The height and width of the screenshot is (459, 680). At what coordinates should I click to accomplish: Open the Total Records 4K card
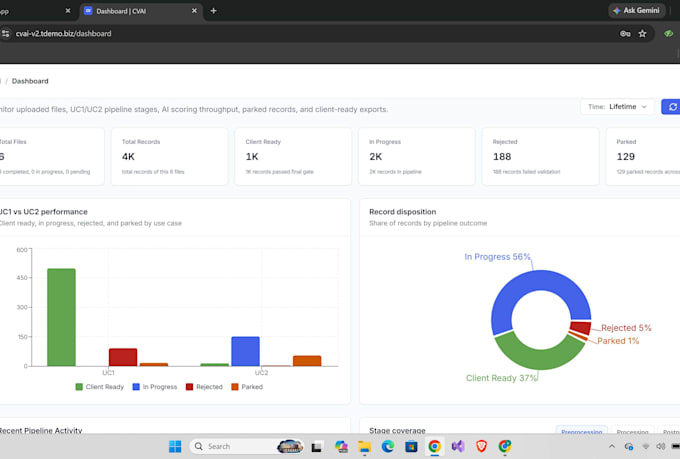(x=170, y=157)
